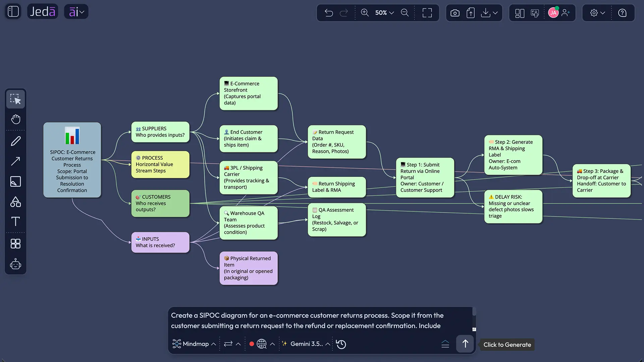Screen dimensions: 644x362
Task: Open the image gallery icon
Action: [535, 13]
